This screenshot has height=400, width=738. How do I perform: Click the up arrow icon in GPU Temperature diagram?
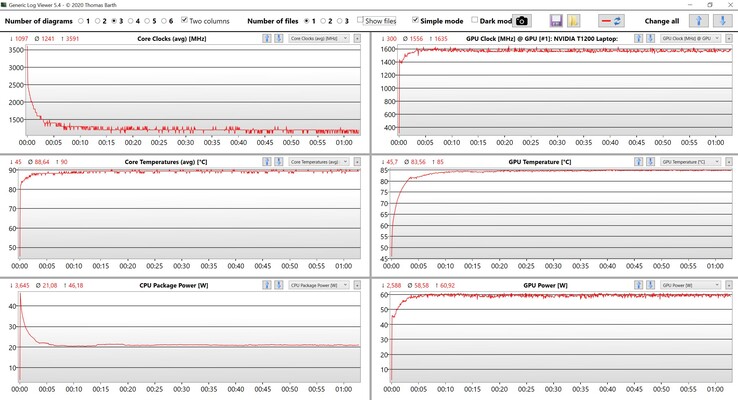click(x=638, y=162)
